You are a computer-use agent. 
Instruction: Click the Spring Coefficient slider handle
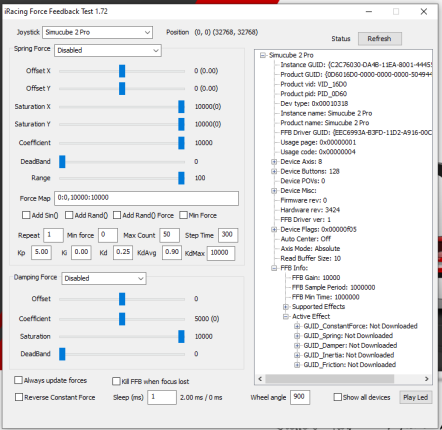tap(181, 143)
